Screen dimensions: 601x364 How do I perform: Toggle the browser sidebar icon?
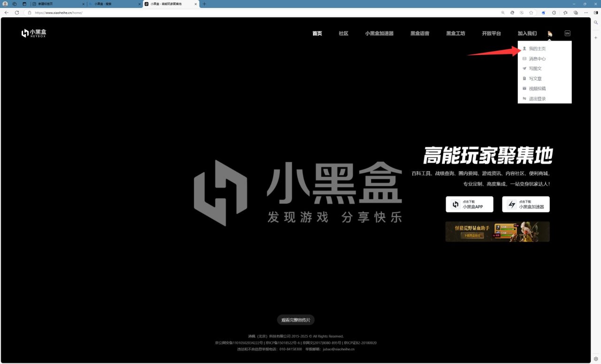pos(596,13)
